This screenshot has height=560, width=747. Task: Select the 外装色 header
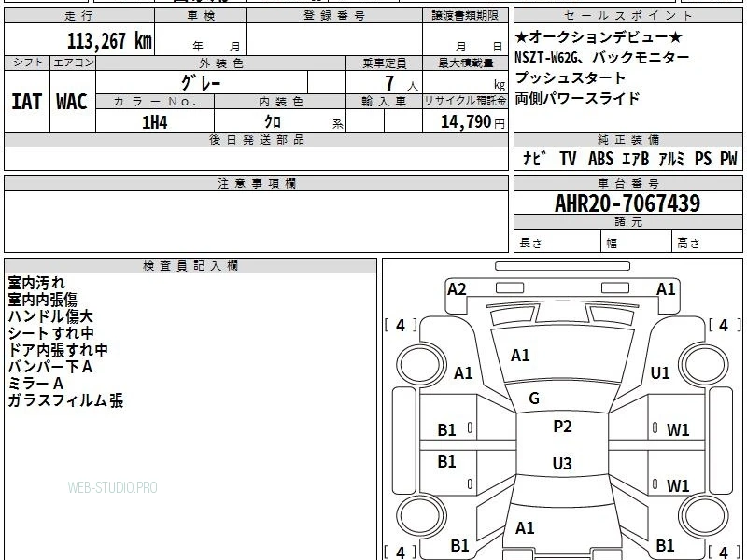[x=221, y=63]
